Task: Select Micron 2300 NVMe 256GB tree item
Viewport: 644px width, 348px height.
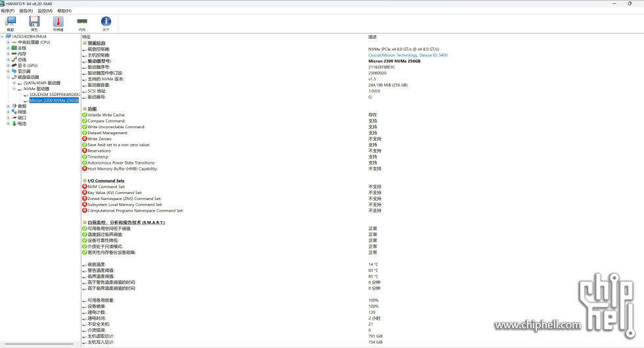Action: 54,101
